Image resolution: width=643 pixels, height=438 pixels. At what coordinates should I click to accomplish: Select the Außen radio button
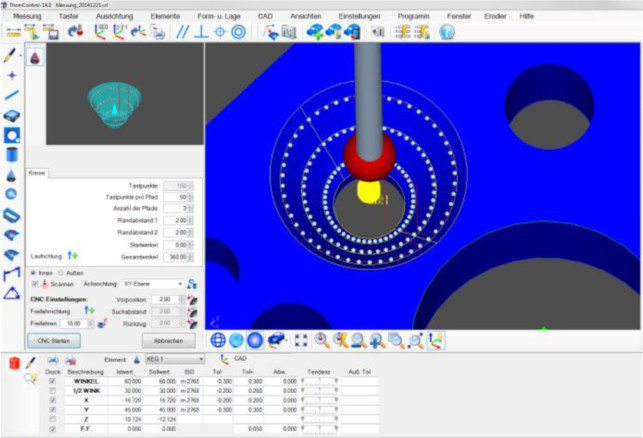point(59,271)
